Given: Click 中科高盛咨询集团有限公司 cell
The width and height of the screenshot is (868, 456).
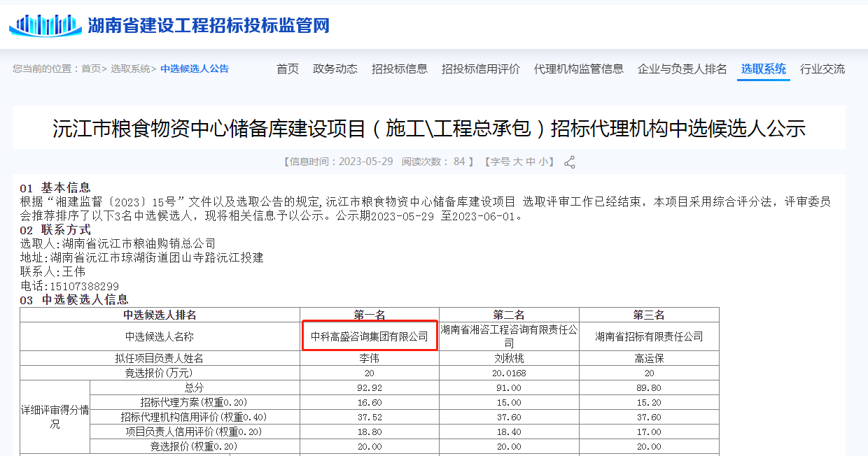Looking at the screenshot, I should [370, 336].
